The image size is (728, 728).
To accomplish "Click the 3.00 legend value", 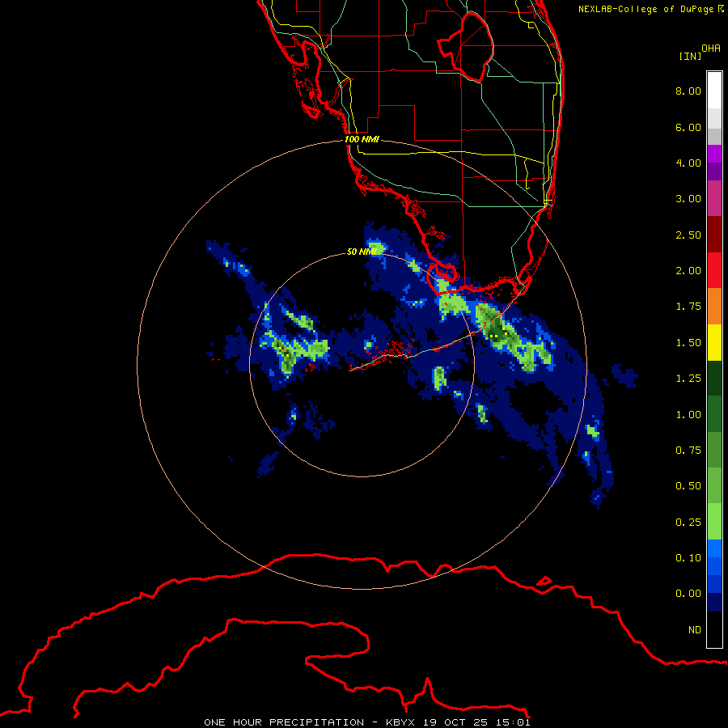I will coord(688,199).
